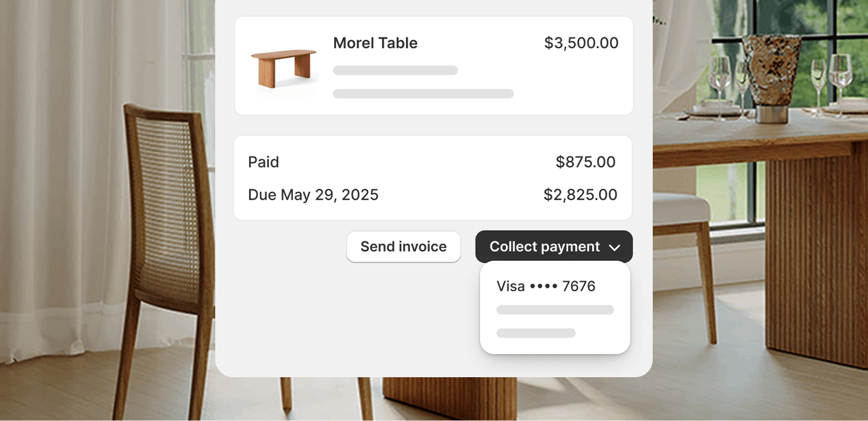Click the $3,500.00 product price
The width and height of the screenshot is (868, 421).
click(x=582, y=43)
